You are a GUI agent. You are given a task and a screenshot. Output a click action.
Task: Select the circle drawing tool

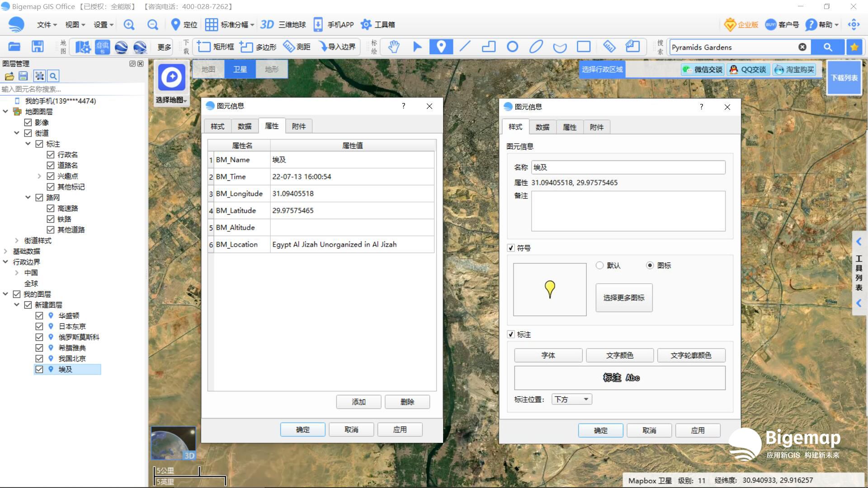tap(512, 47)
